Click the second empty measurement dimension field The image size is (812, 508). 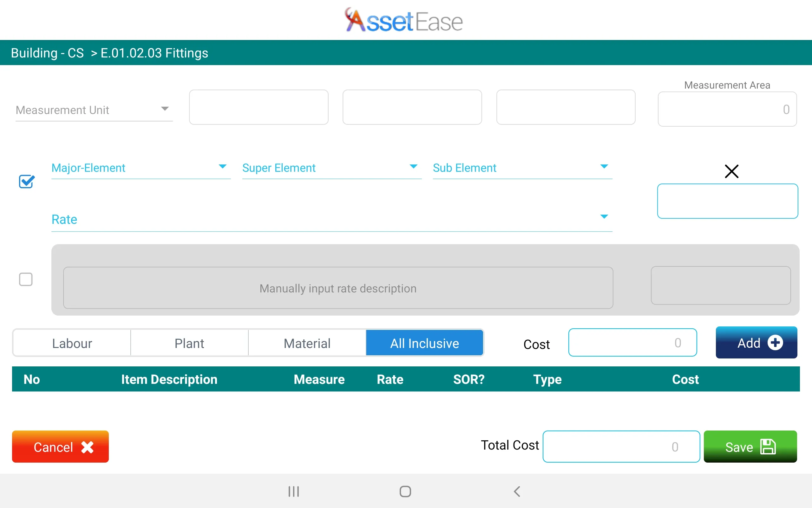click(x=412, y=107)
